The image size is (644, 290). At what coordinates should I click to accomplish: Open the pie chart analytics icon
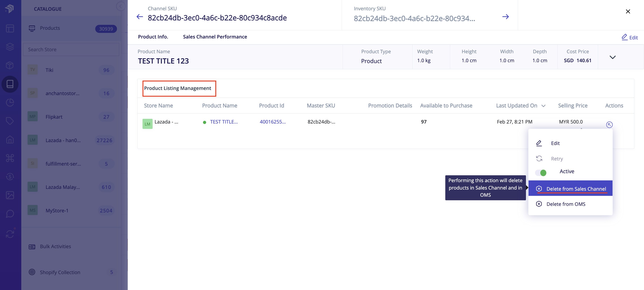click(x=10, y=102)
